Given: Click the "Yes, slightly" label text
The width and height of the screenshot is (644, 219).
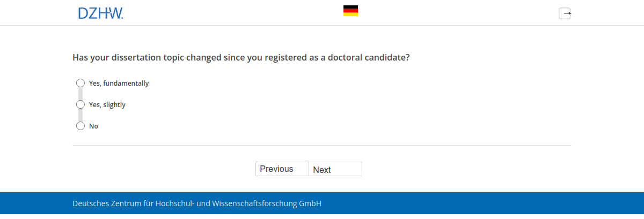Looking at the screenshot, I should [107, 105].
